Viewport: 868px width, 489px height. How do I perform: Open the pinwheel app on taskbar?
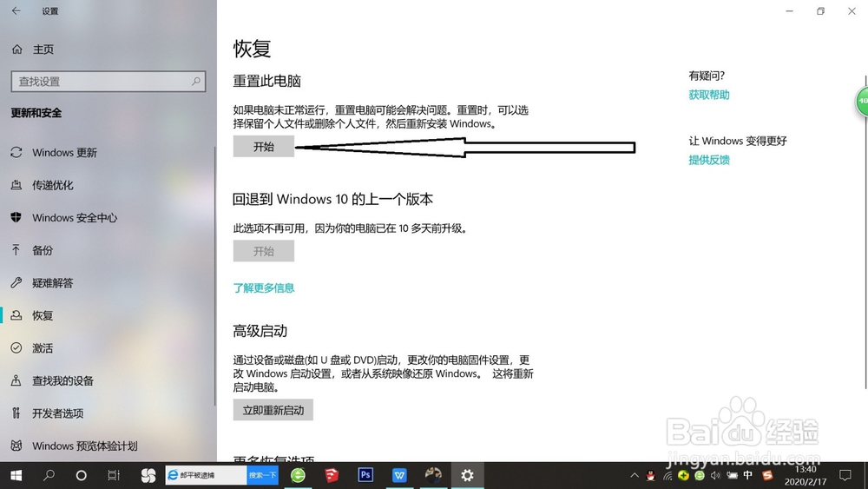pyautogui.click(x=148, y=475)
